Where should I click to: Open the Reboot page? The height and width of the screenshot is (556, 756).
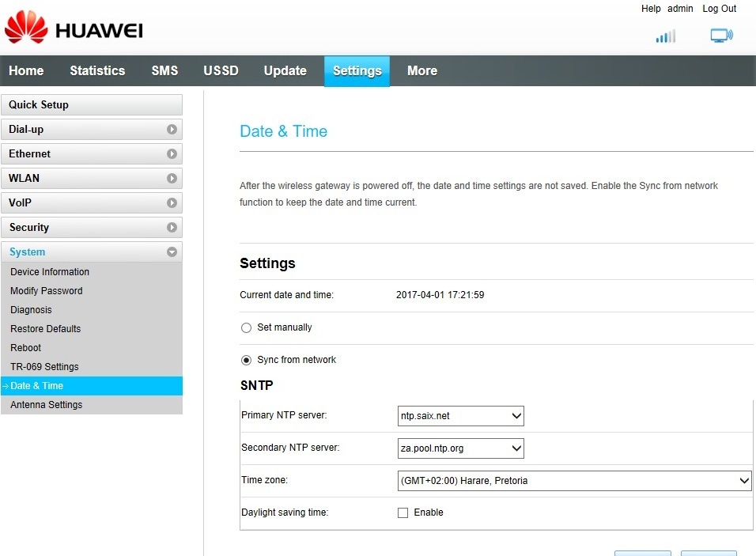(25, 347)
